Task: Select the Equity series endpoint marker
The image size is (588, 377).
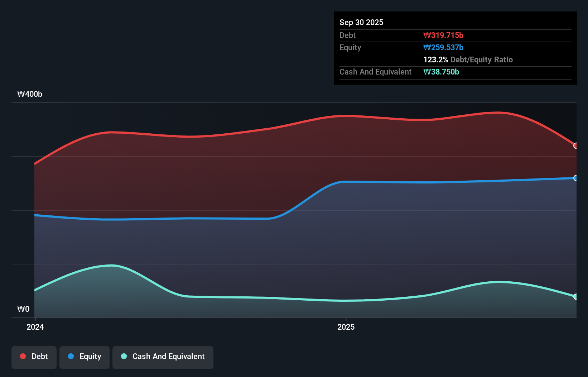Action: pyautogui.click(x=575, y=178)
